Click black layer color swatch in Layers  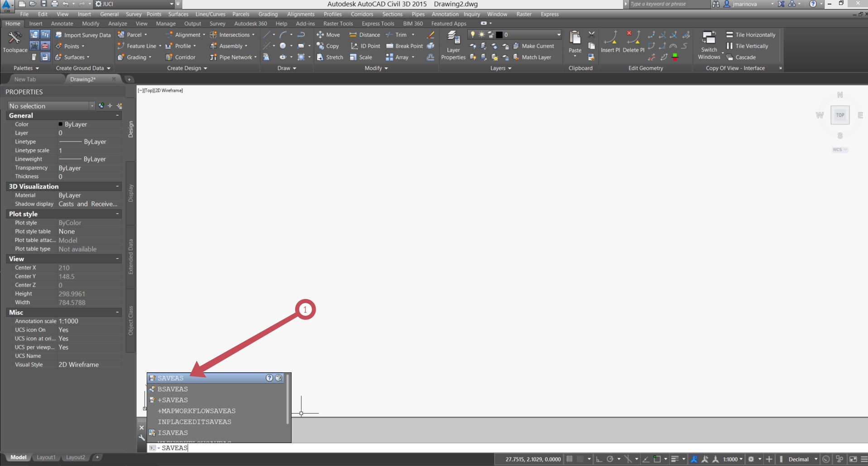[x=499, y=34]
